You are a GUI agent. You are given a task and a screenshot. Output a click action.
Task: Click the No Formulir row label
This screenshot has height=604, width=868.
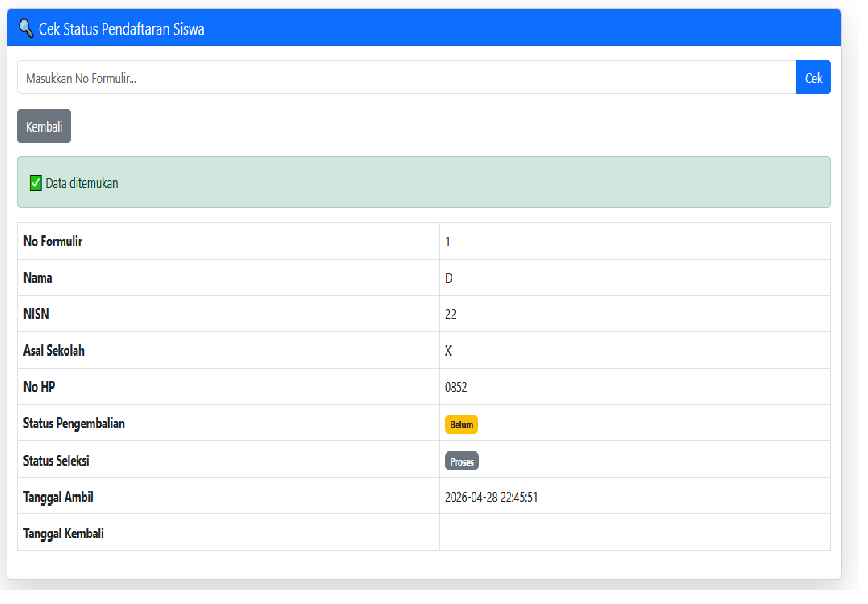[53, 241]
